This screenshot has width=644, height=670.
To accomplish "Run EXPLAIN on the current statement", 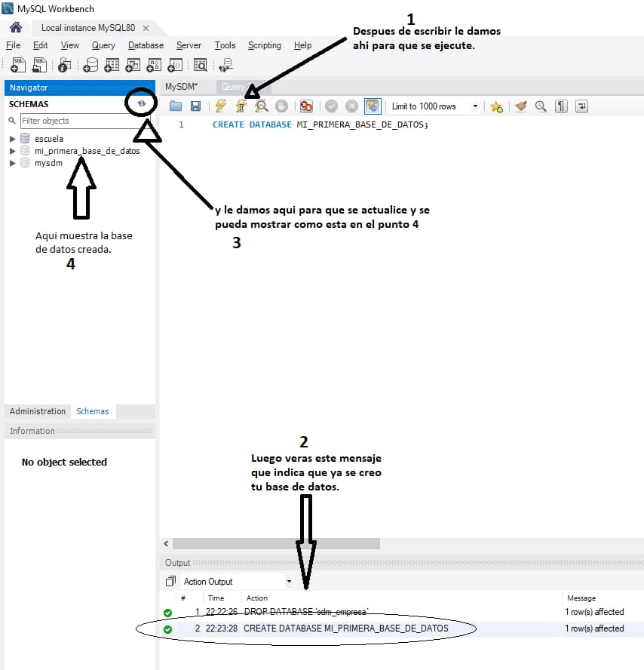I will tap(262, 106).
